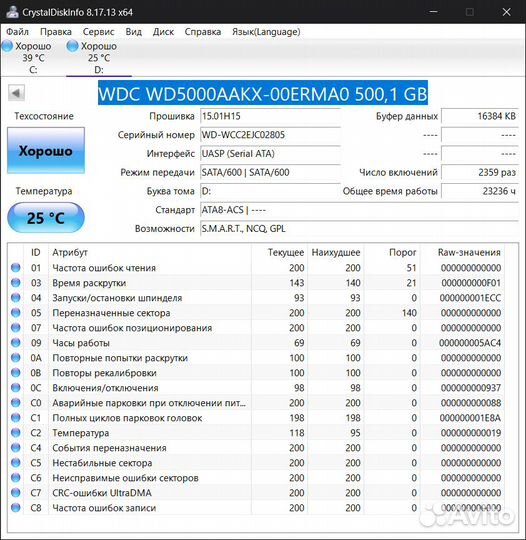Screen dimensions: 526x540
Task: Click the status icon for attribute C8
Action: tap(16, 508)
